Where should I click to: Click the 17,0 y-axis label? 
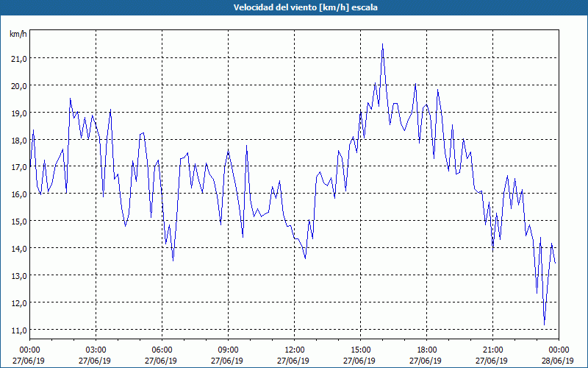pos(19,167)
